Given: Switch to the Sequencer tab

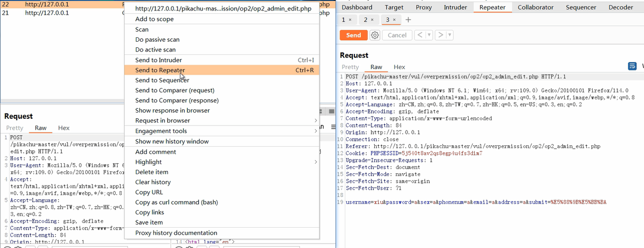Looking at the screenshot, I should [x=581, y=7].
